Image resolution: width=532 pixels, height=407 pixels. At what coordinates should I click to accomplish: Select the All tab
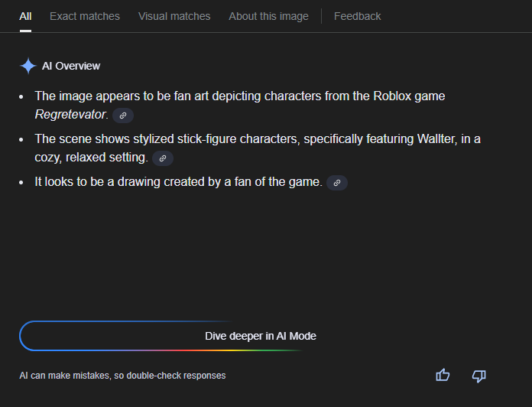[25, 16]
